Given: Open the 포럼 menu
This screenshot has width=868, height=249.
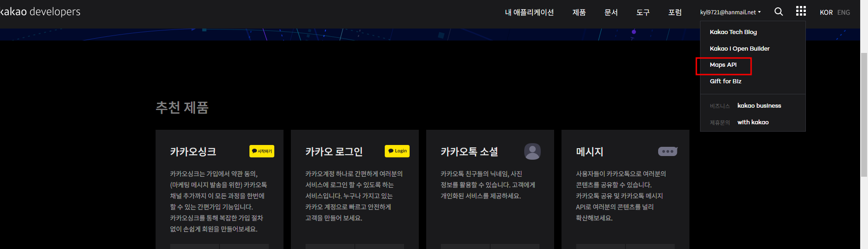Looking at the screenshot, I should click(675, 12).
